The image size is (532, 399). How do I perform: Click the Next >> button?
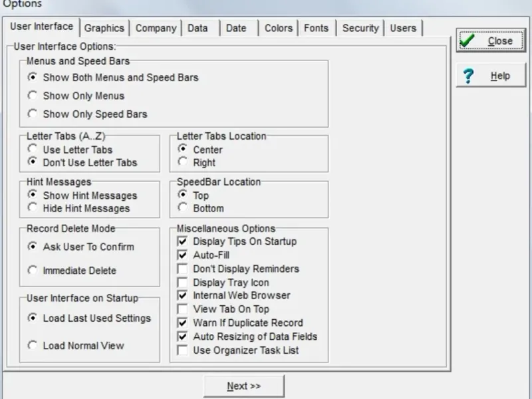[x=244, y=386]
